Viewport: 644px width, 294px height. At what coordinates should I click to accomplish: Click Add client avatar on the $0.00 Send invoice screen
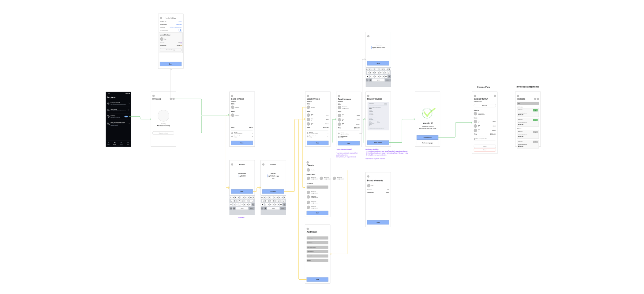click(233, 107)
